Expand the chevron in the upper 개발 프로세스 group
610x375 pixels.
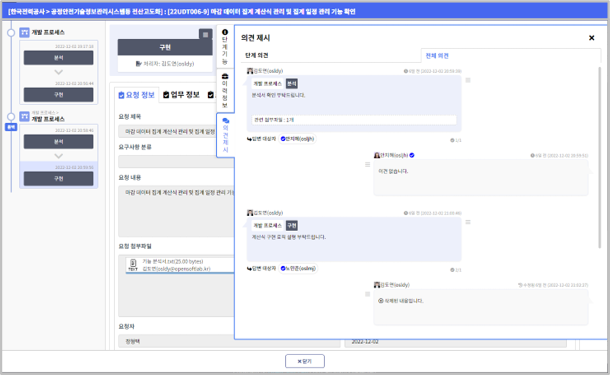click(x=58, y=72)
